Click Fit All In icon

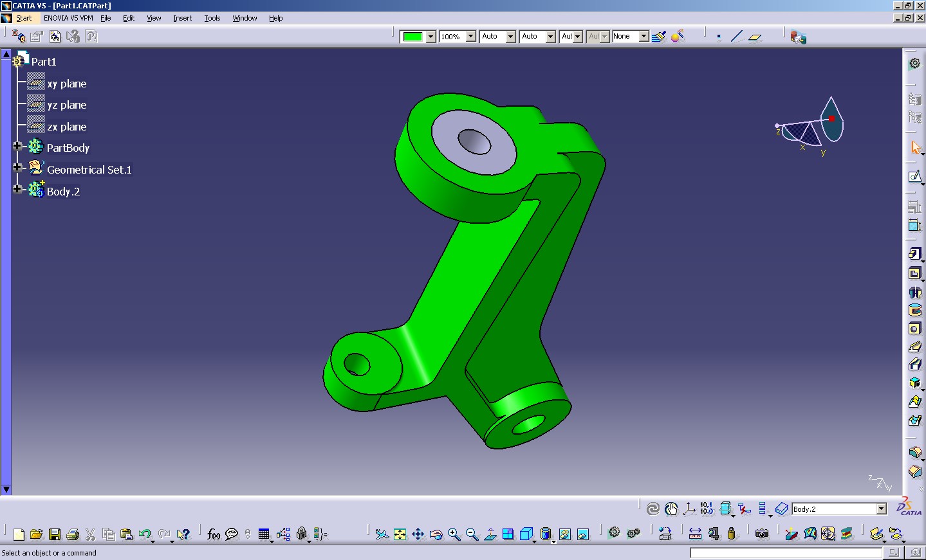pos(400,534)
